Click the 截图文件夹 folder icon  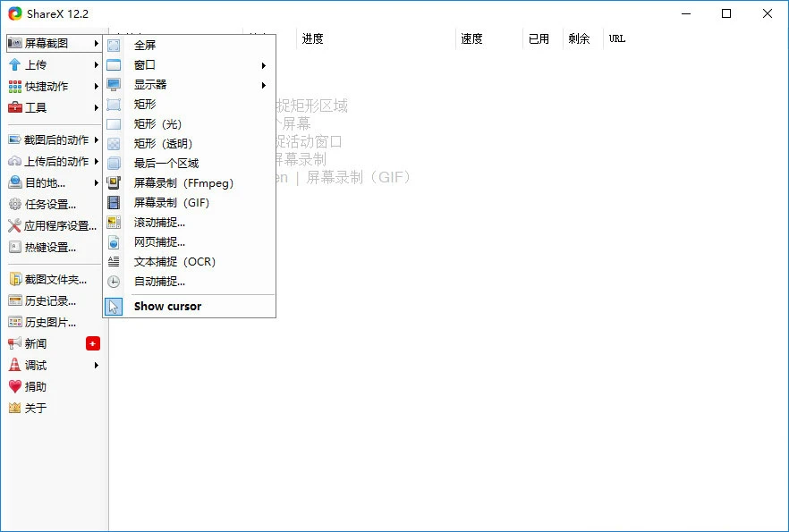coord(15,279)
